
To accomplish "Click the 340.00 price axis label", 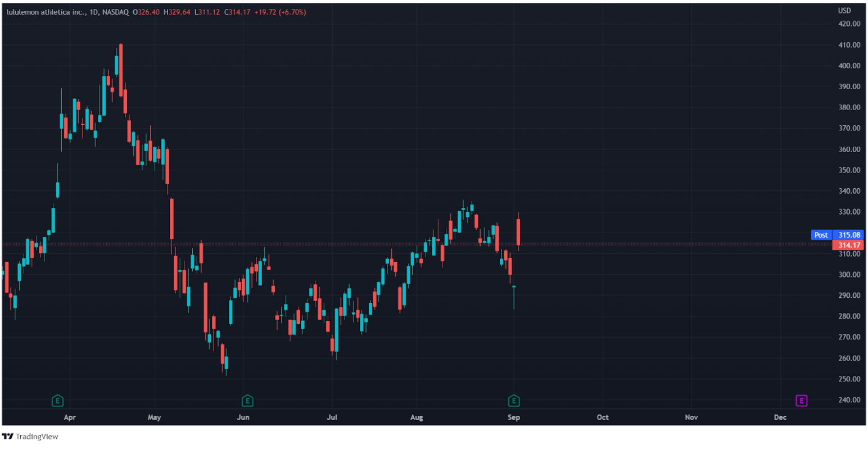I will pyautogui.click(x=849, y=191).
